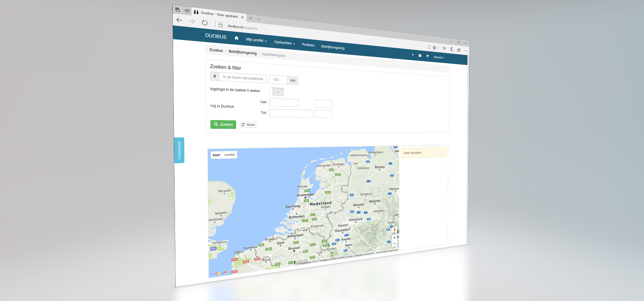Viewport: 644px width, 301px height.
Task: Open the browser hub icon
Action: click(x=444, y=48)
